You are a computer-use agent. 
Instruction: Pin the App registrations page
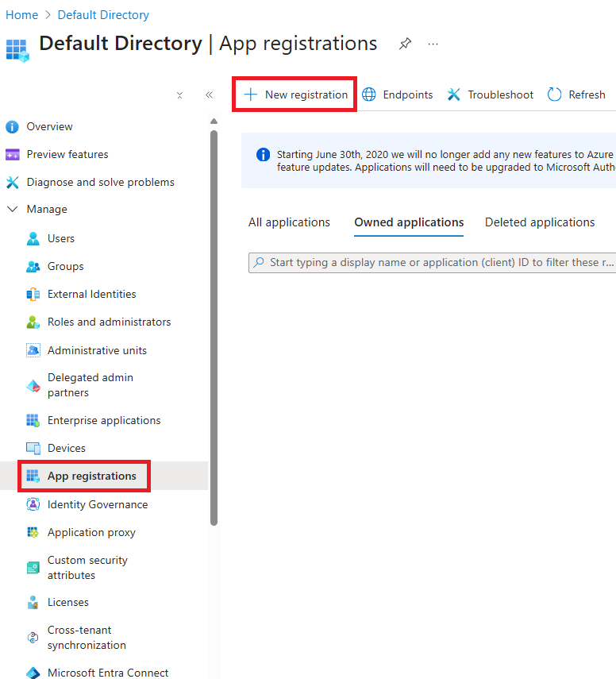(x=405, y=44)
